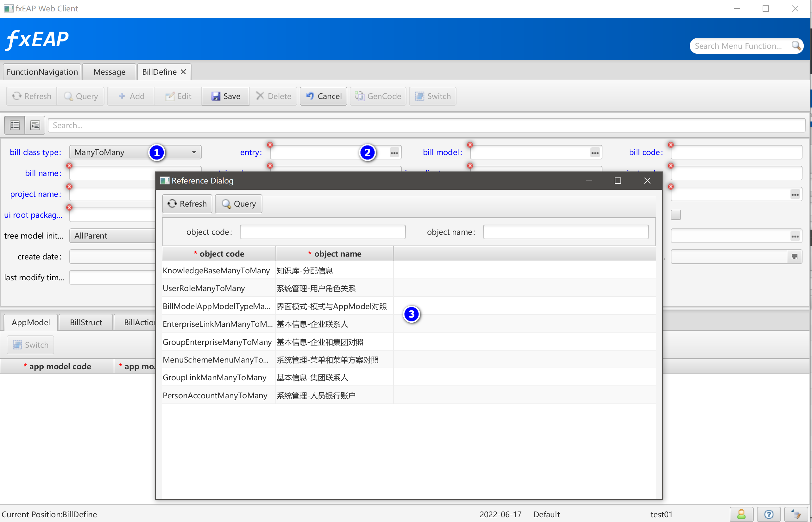
Task: Focus the object name filter field
Action: [566, 232]
